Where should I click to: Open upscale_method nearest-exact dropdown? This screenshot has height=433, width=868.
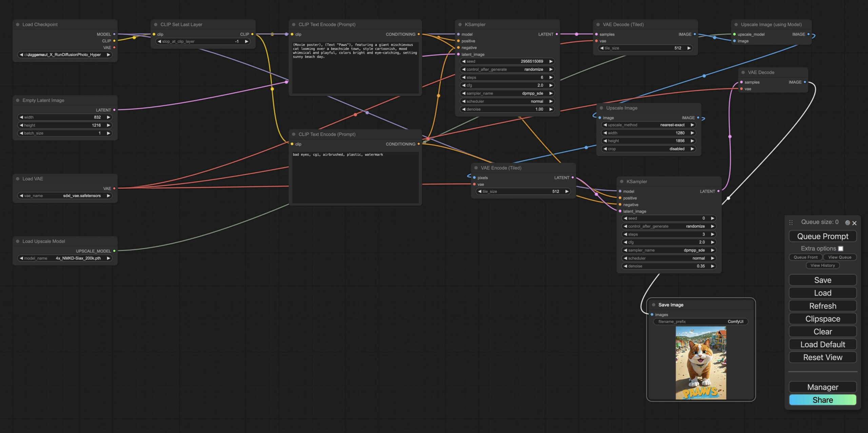pyautogui.click(x=648, y=125)
